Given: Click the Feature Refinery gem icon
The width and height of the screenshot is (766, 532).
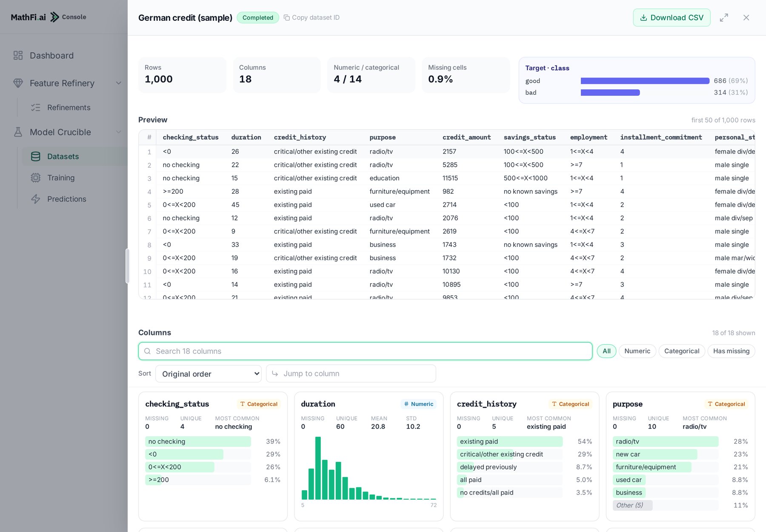Looking at the screenshot, I should (18, 83).
